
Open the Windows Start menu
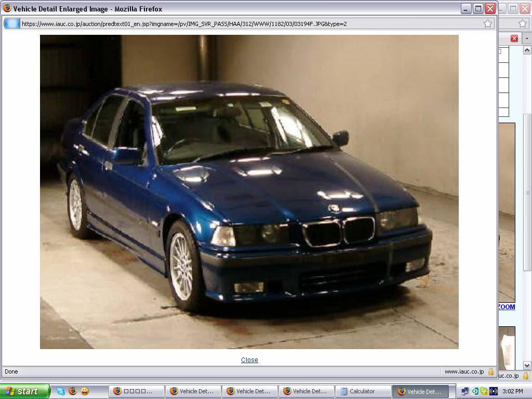pyautogui.click(x=25, y=391)
